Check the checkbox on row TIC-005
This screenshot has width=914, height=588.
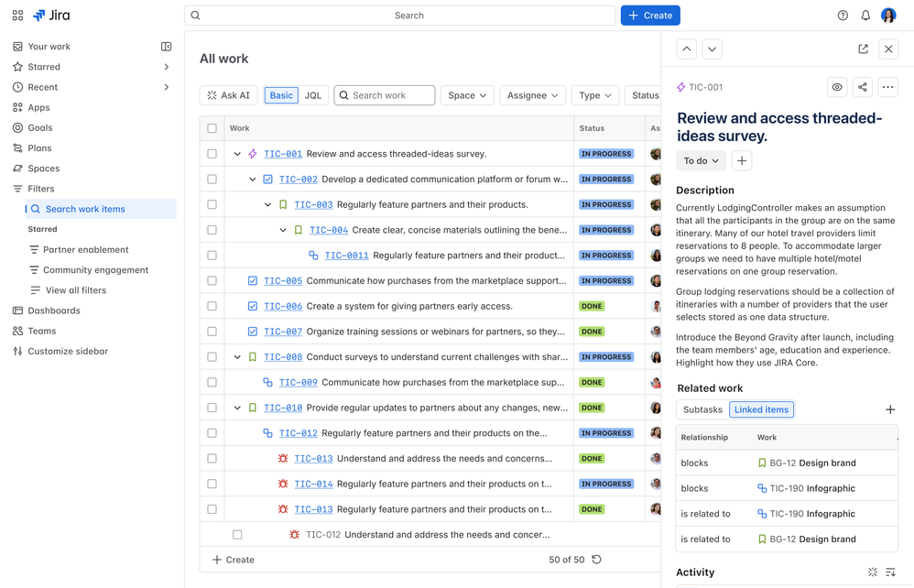[x=212, y=280]
